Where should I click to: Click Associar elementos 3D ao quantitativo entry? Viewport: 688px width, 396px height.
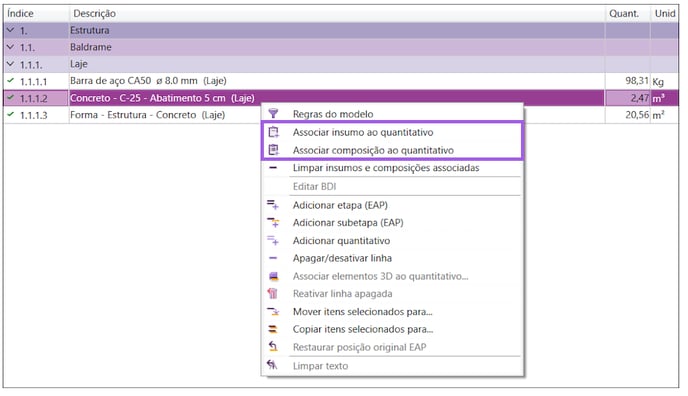point(392,276)
